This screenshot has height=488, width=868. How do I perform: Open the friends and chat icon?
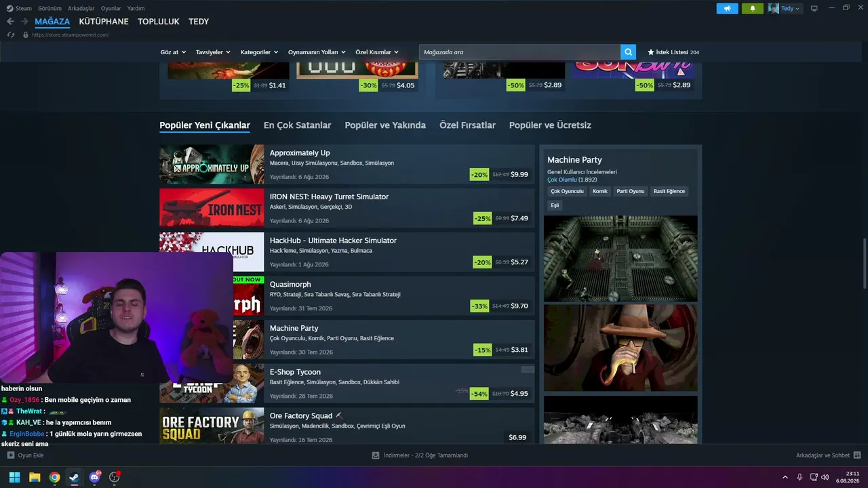(857, 455)
